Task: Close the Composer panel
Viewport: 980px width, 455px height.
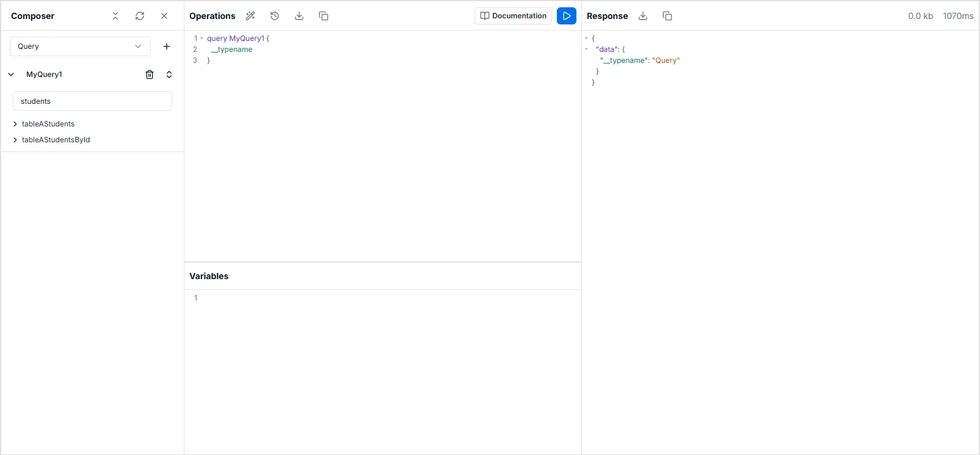Action: pyautogui.click(x=164, y=16)
